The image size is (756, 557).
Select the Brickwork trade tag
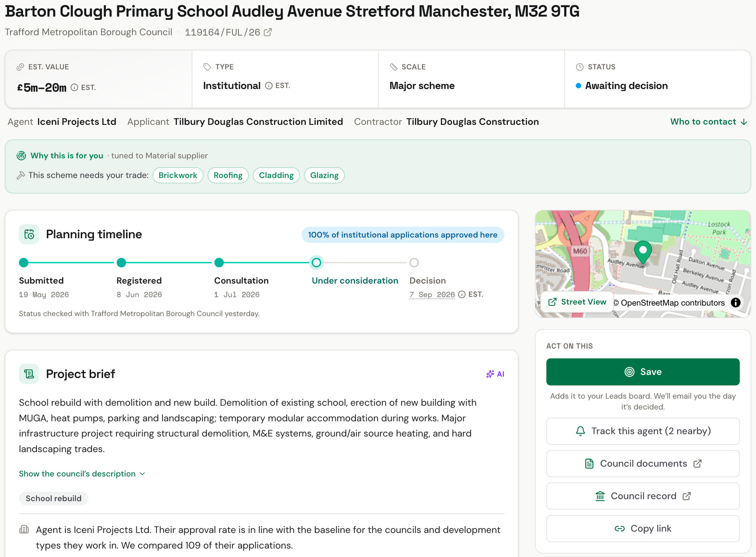(178, 175)
